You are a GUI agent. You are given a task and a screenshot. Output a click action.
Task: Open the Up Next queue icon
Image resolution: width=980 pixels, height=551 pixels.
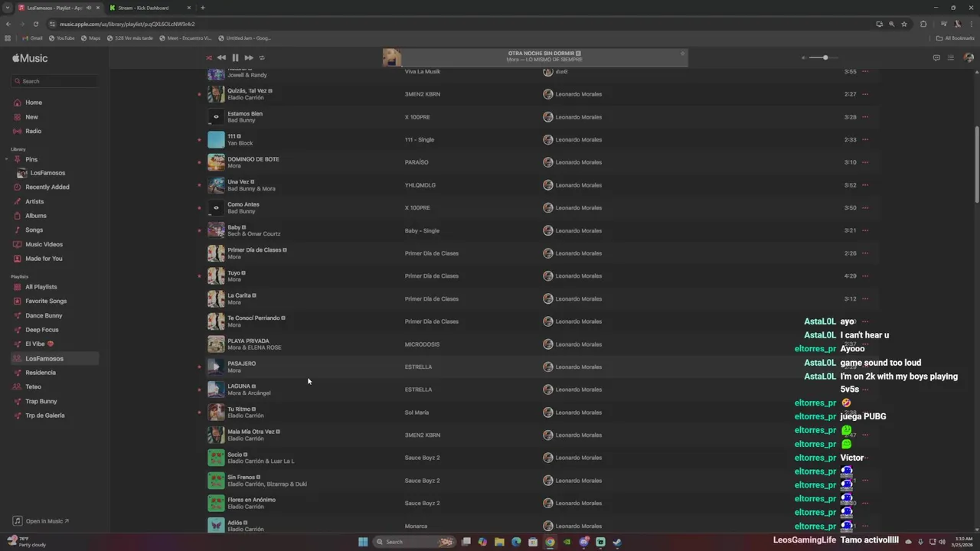tap(951, 57)
